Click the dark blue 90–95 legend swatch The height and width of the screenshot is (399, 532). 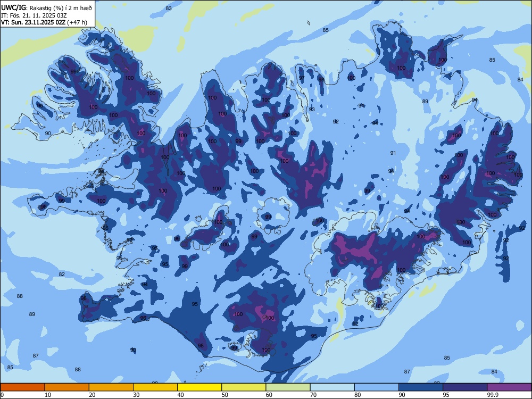421,387
